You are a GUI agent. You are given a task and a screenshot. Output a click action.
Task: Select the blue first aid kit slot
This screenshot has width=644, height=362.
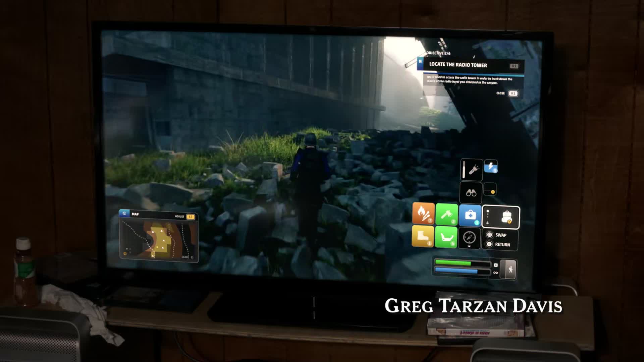point(470,215)
